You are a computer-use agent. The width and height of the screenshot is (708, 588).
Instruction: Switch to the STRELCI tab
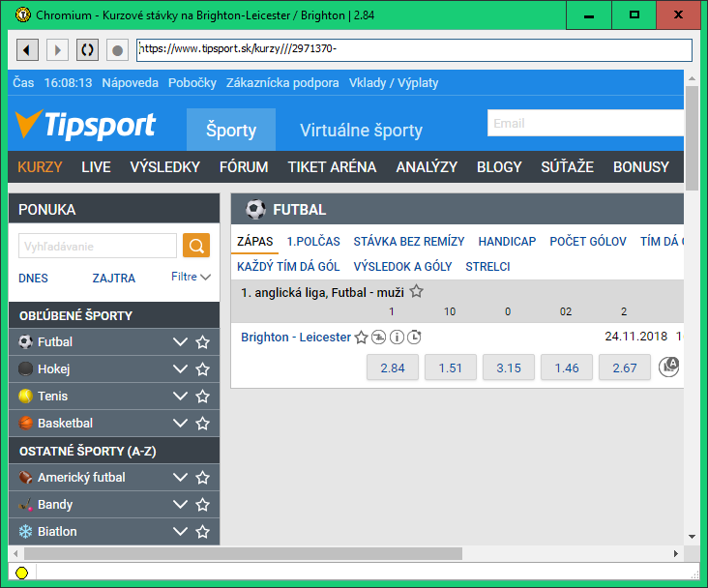pyautogui.click(x=487, y=267)
